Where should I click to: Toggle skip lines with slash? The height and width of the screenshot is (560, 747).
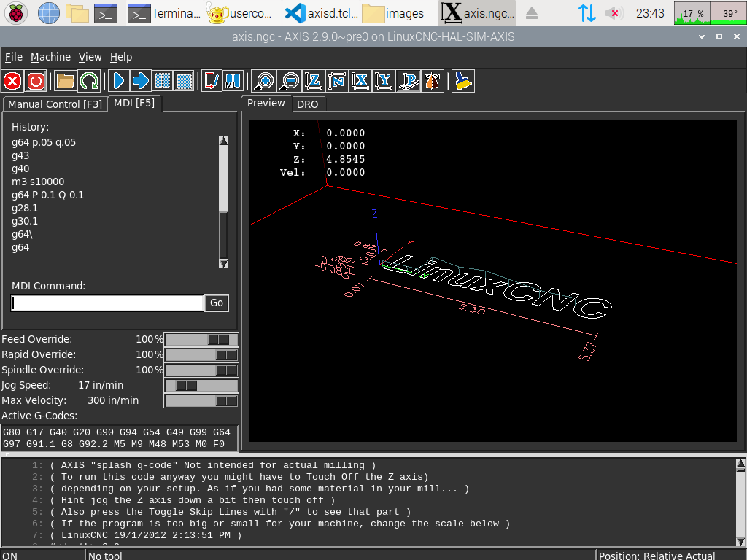tap(212, 81)
